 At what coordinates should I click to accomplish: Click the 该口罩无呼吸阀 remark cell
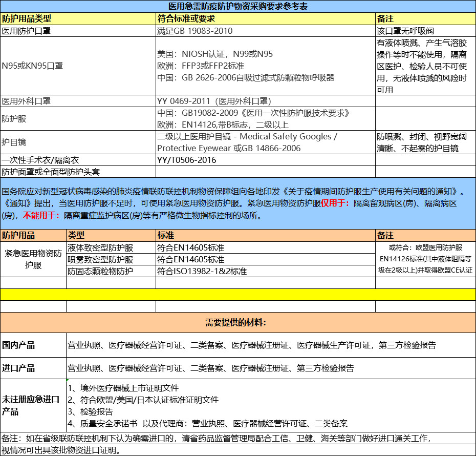click(425, 31)
